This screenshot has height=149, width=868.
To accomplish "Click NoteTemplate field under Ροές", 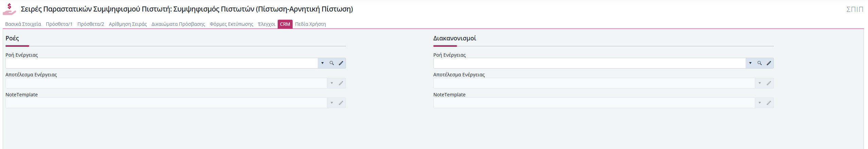I will click(166, 103).
